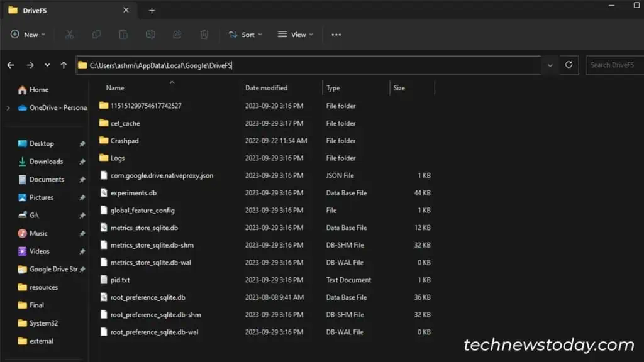Open the resources folder in sidebar

[38, 287]
